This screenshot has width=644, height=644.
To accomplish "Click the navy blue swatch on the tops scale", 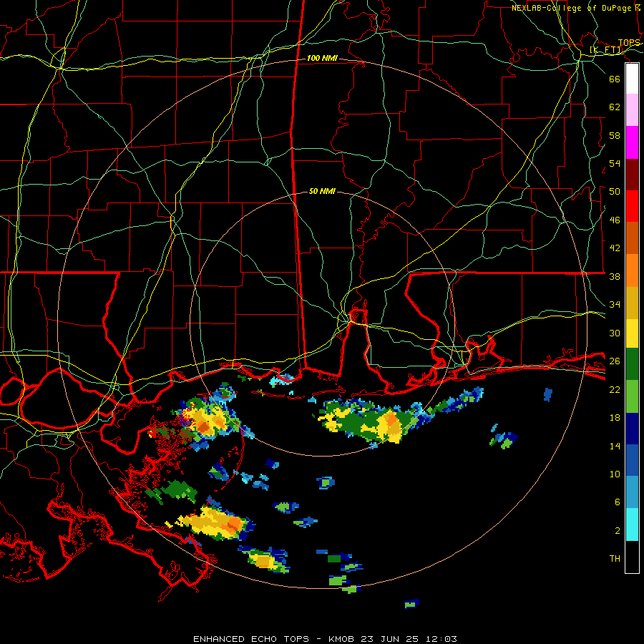I will click(x=632, y=429).
